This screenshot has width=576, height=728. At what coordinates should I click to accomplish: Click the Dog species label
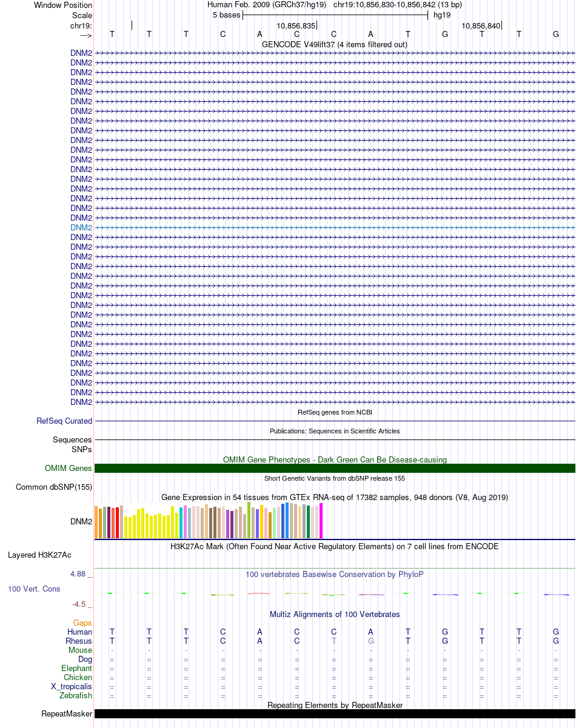(85, 659)
